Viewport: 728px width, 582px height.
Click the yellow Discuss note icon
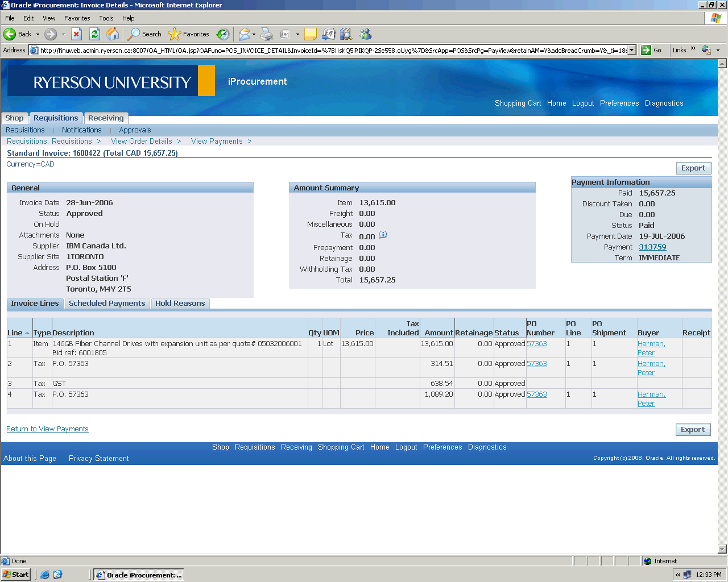[x=311, y=34]
